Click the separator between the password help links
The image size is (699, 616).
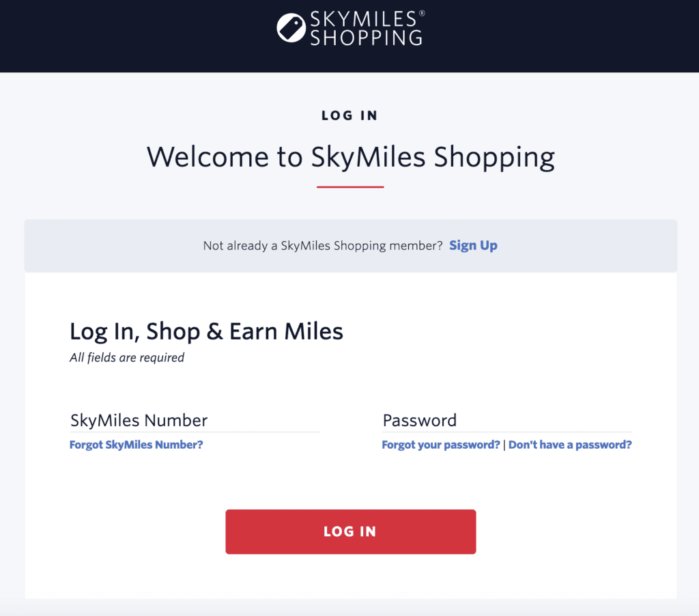504,444
